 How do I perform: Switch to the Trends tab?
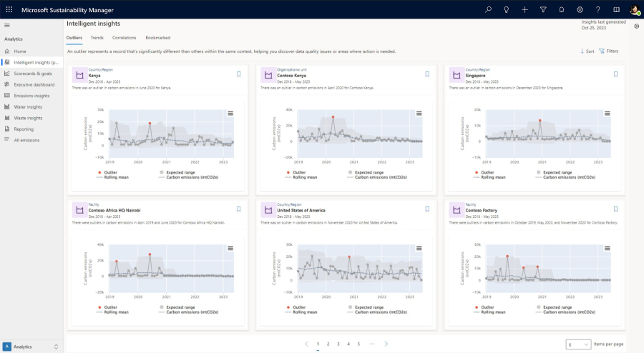97,37
